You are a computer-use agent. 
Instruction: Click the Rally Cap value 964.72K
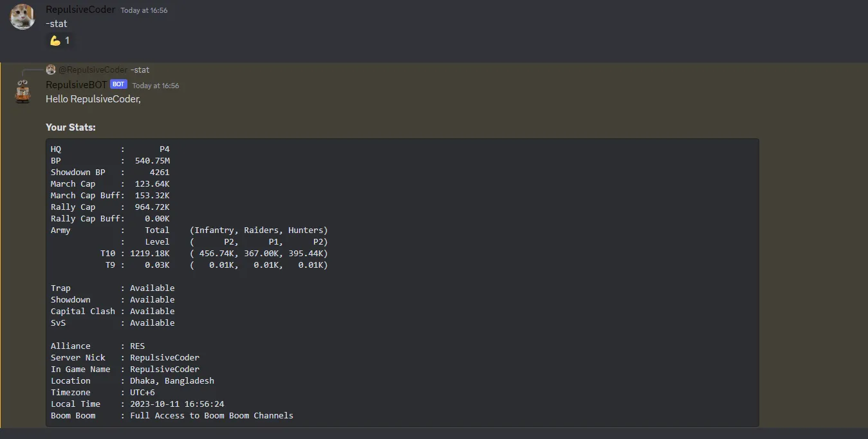pos(152,207)
